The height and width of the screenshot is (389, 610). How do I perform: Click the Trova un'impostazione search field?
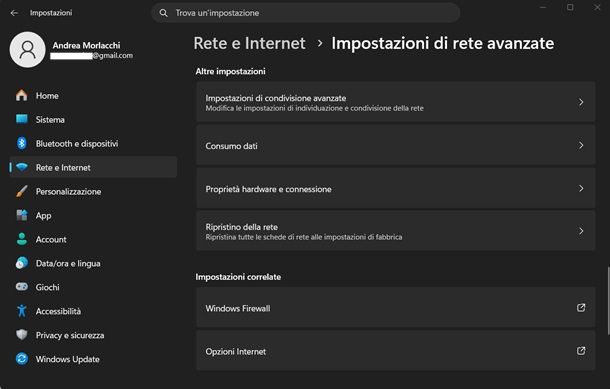tap(306, 13)
